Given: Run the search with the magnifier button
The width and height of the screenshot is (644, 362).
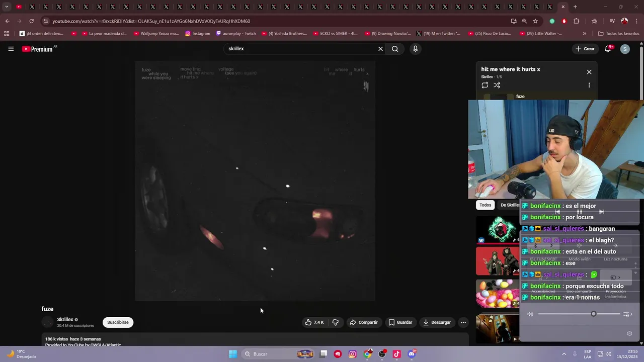Looking at the screenshot, I should coord(395,49).
